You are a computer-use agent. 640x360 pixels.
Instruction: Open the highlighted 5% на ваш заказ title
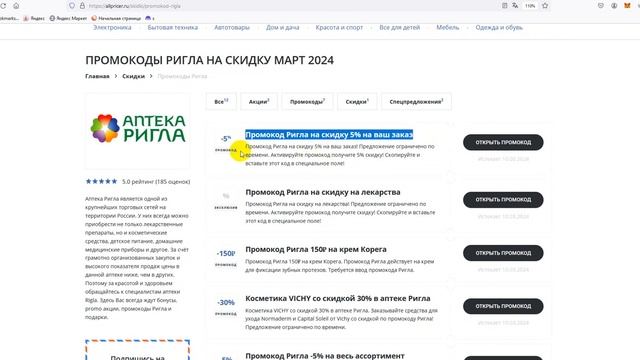point(329,135)
